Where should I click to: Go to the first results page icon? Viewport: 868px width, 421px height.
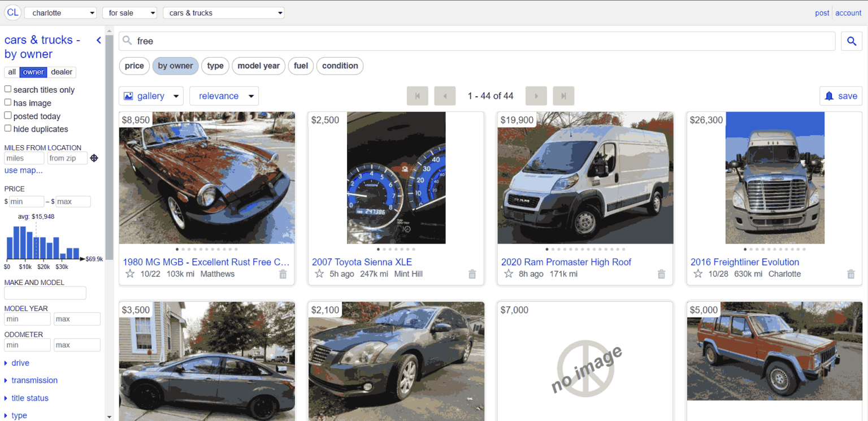pos(418,96)
